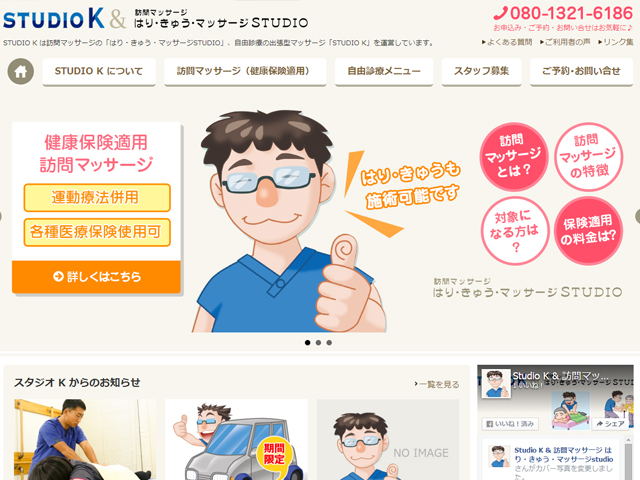Open the STUDIO K について menu
The width and height of the screenshot is (640, 480).
(x=99, y=71)
